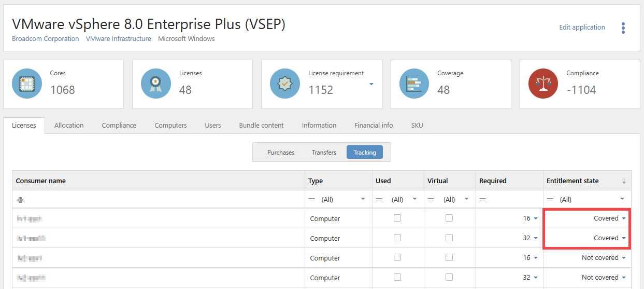
Task: Click the Edit application link
Action: [582, 27]
